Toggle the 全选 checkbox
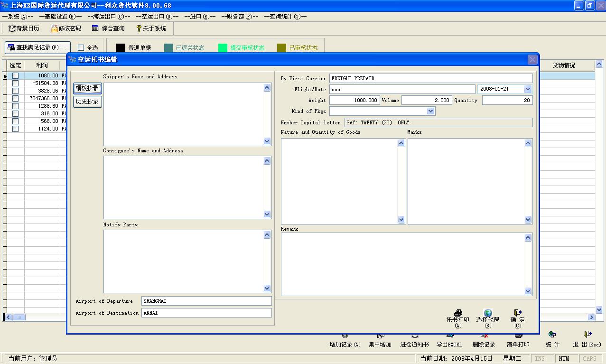Image resolution: width=606 pixels, height=364 pixels. pyautogui.click(x=81, y=47)
